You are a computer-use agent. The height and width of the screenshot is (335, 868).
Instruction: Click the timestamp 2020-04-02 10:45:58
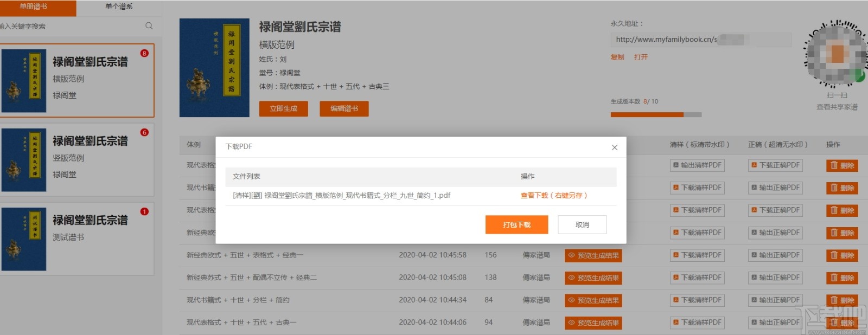point(433,255)
